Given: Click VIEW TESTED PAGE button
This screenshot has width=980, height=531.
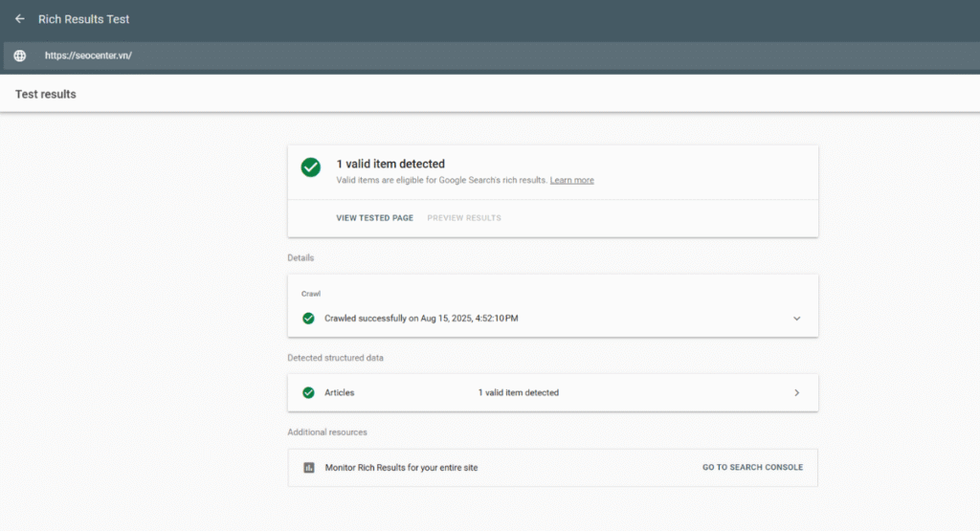Looking at the screenshot, I should [374, 218].
